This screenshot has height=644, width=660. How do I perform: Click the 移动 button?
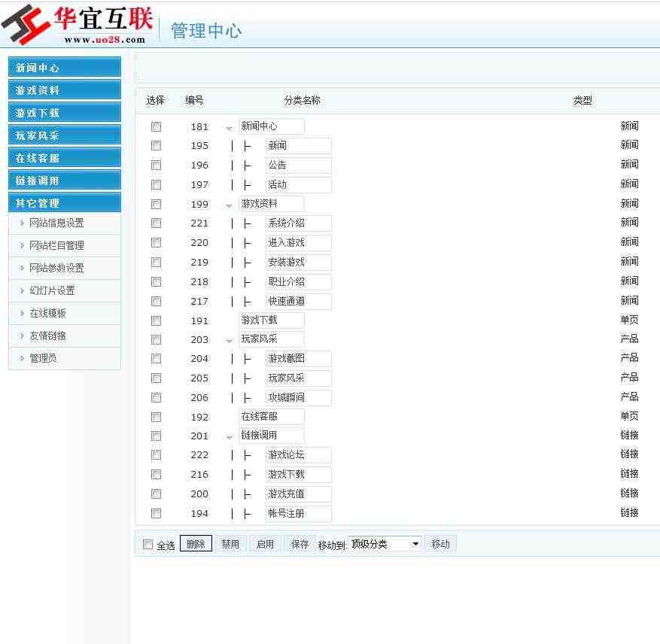click(440, 544)
